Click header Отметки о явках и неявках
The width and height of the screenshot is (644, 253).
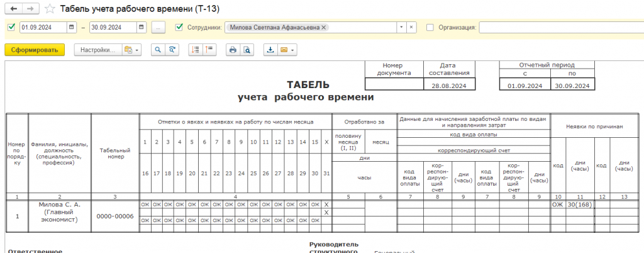coord(236,122)
